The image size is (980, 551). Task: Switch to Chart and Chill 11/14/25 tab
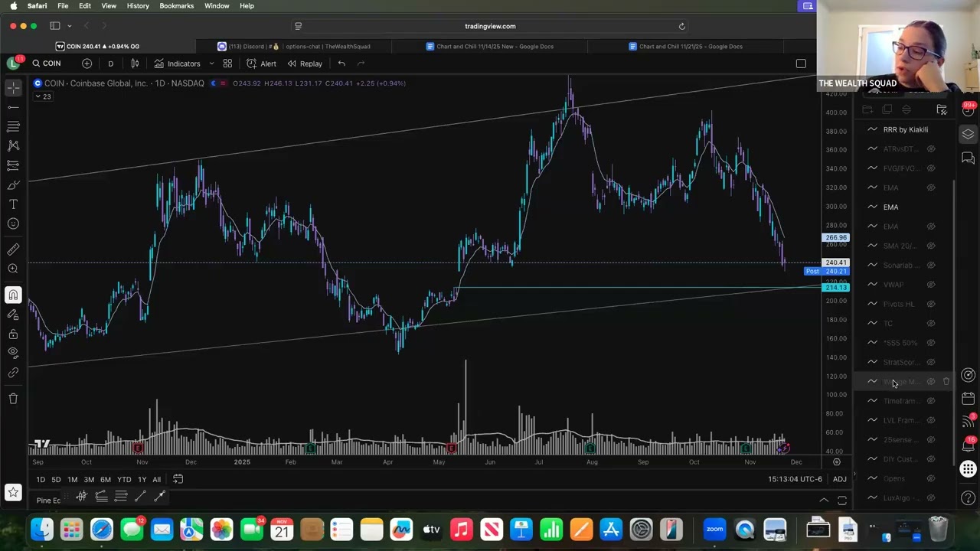point(490,46)
